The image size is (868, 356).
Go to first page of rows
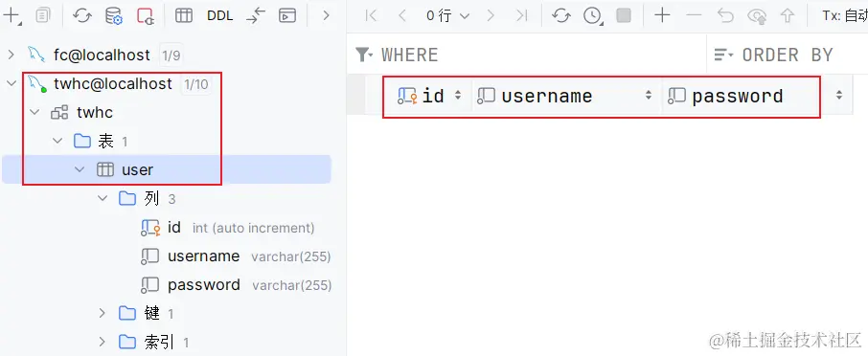(372, 15)
